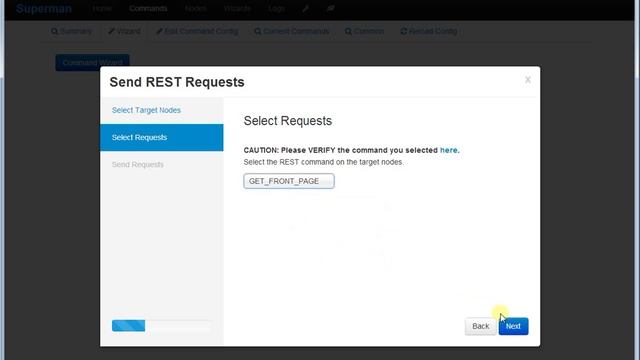Open the GET_FRONT_PAGE command dropdown
The image size is (640, 360).
[289, 181]
